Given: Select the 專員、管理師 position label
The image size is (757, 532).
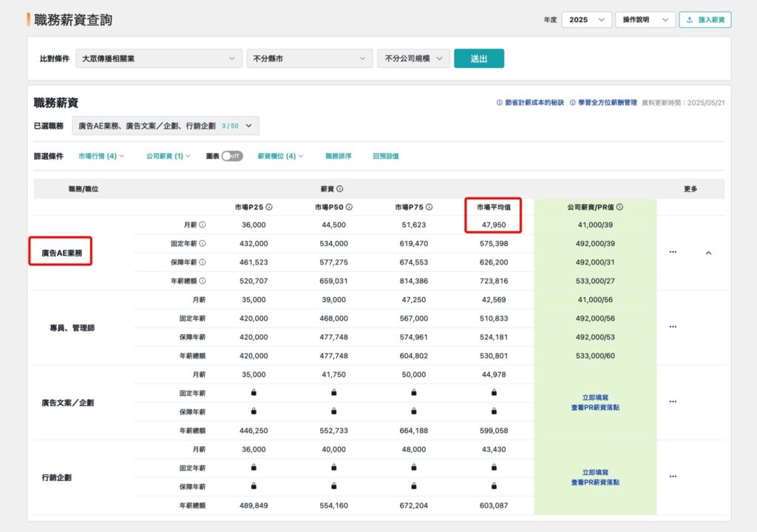Looking at the screenshot, I should click(72, 328).
